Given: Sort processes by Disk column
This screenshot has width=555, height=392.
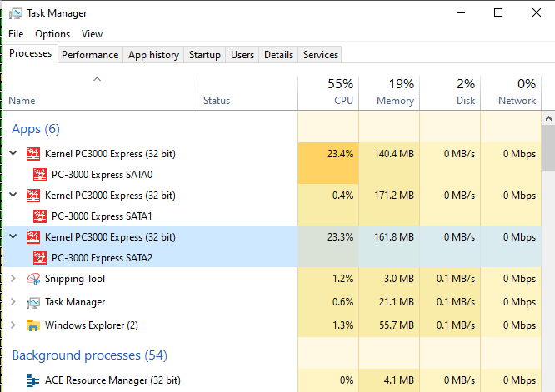Looking at the screenshot, I should (x=450, y=92).
